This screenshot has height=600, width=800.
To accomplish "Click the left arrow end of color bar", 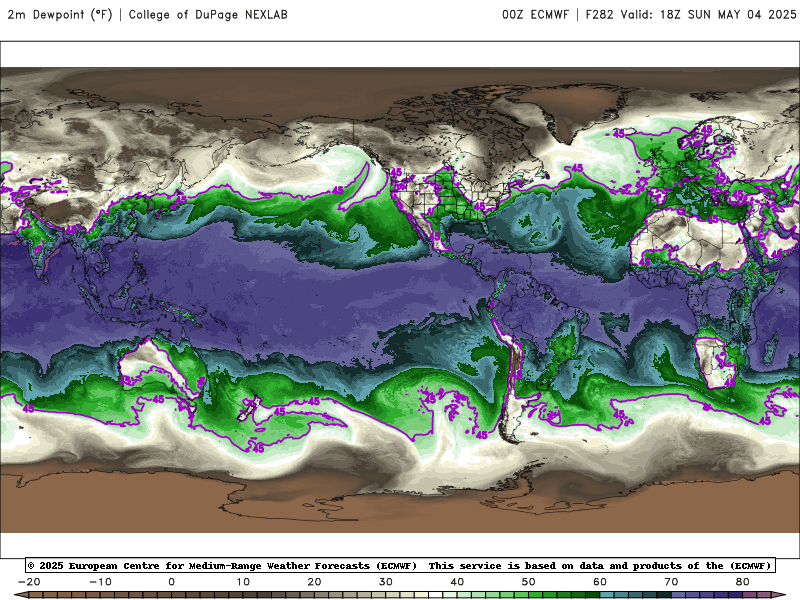I will coord(20,595).
